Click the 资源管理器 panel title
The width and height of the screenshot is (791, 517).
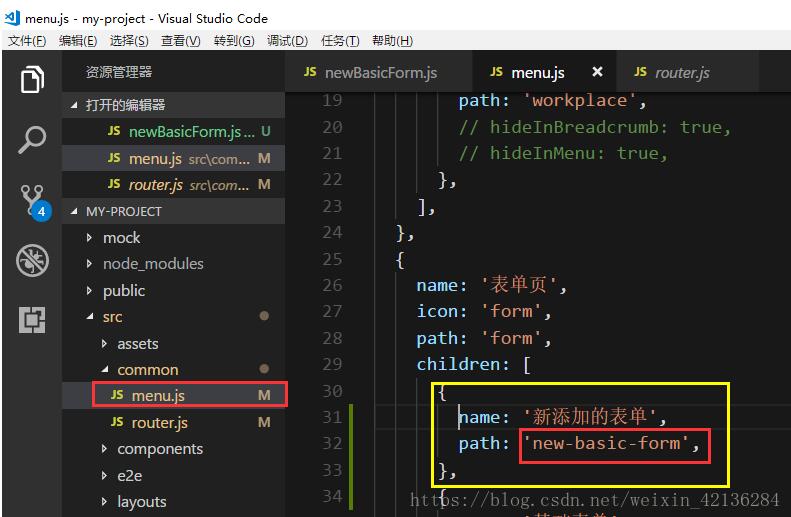[x=119, y=72]
